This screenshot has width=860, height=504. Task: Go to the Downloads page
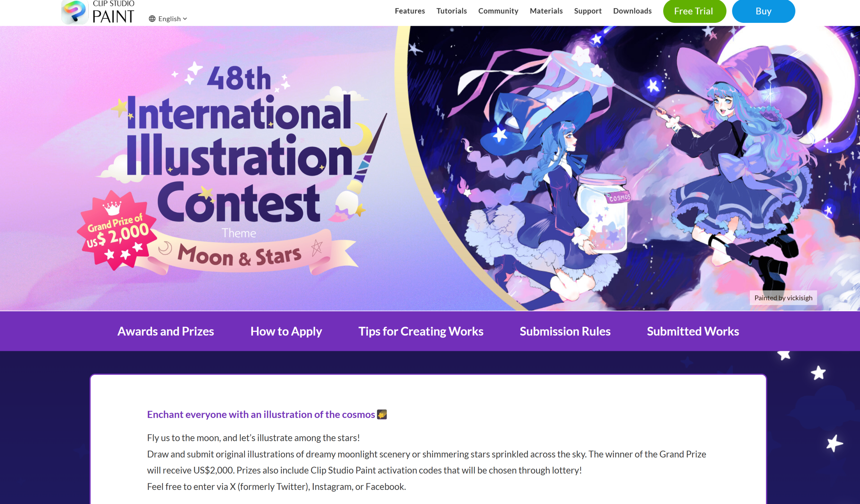click(x=632, y=11)
